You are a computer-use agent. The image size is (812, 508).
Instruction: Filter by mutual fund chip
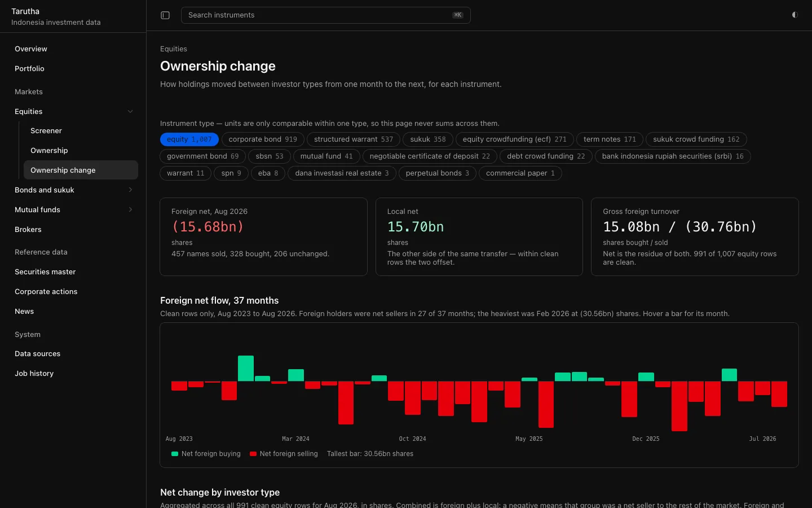pyautogui.click(x=326, y=156)
